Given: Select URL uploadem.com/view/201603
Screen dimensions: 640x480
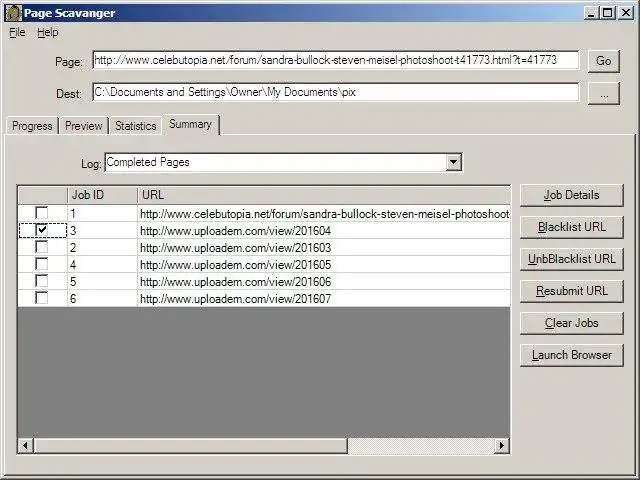Looking at the screenshot, I should pyautogui.click(x=236, y=248).
